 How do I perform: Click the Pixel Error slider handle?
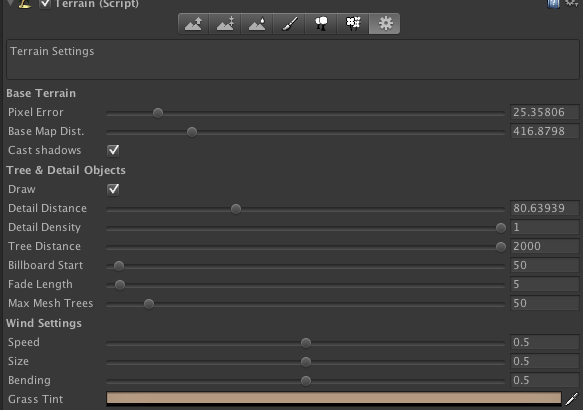pyautogui.click(x=158, y=113)
